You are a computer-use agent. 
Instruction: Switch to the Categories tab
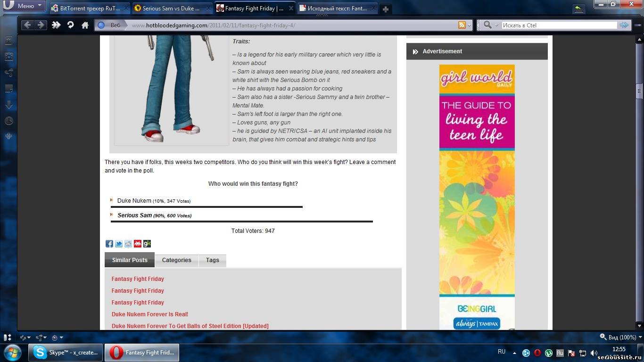(x=177, y=260)
